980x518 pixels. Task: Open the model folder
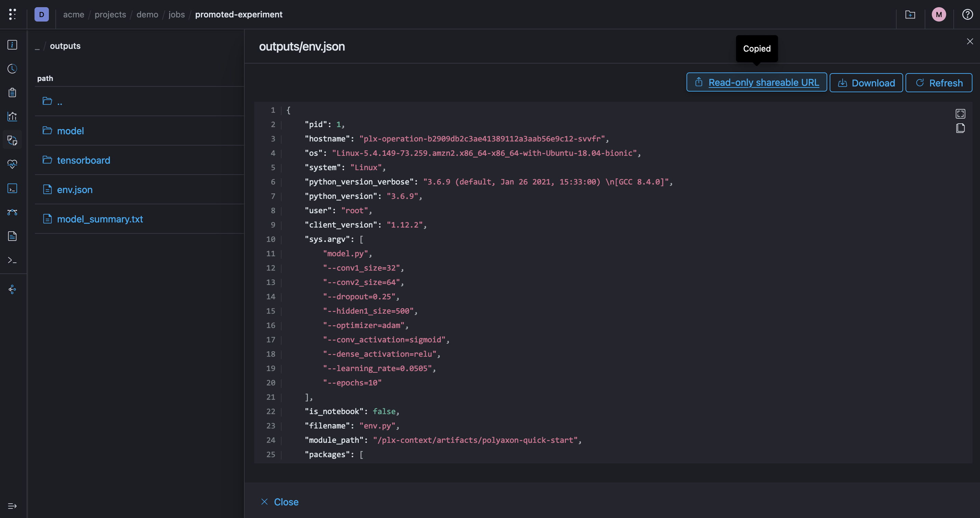pos(70,131)
